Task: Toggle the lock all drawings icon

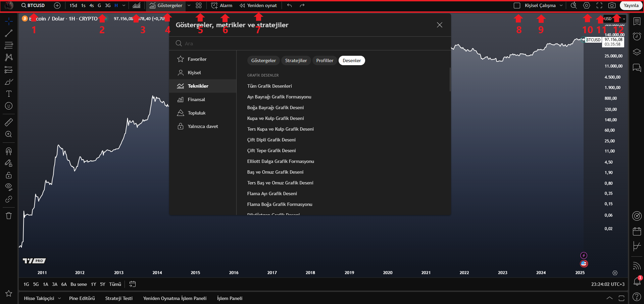Action: [9, 175]
